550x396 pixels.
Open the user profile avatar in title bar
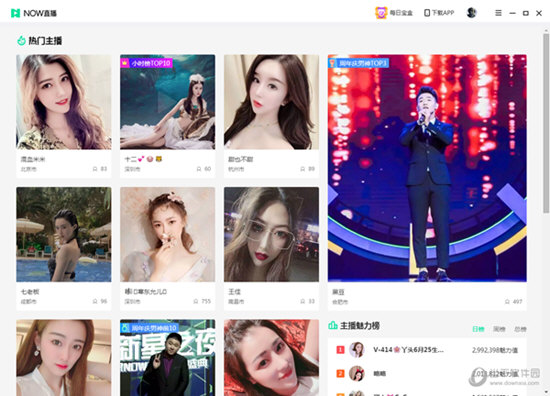(x=471, y=13)
